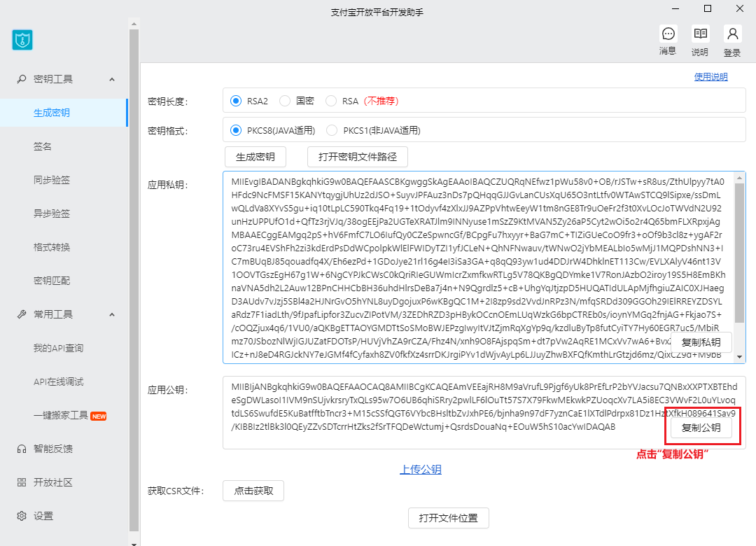Click the 开放社区 grid icon
Image resolution: width=756 pixels, height=546 pixels.
click(22, 482)
